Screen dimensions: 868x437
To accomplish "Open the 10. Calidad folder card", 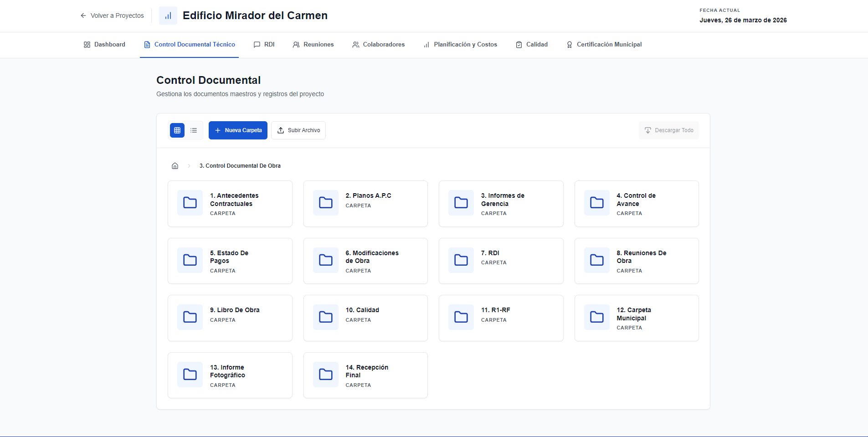I will tap(365, 318).
